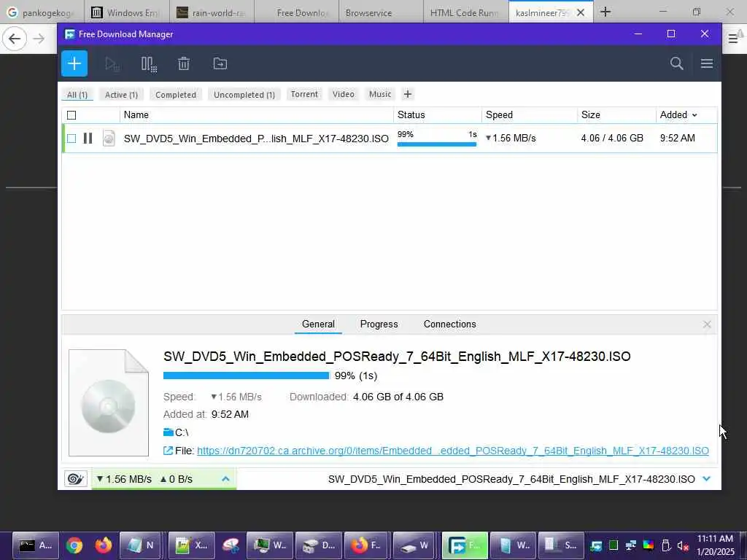Screen dimensions: 747x560
Task: Open the C:\ destination folder
Action: tap(177, 432)
